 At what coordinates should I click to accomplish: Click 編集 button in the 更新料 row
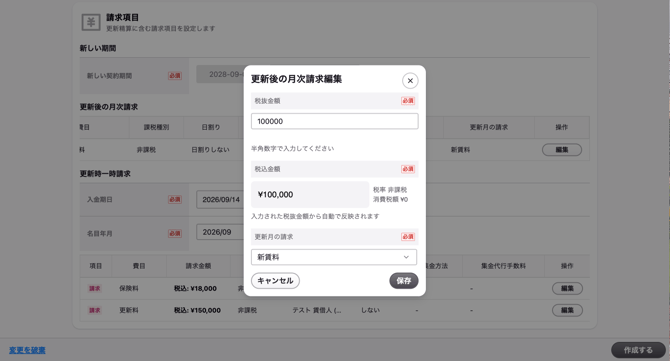pyautogui.click(x=567, y=310)
